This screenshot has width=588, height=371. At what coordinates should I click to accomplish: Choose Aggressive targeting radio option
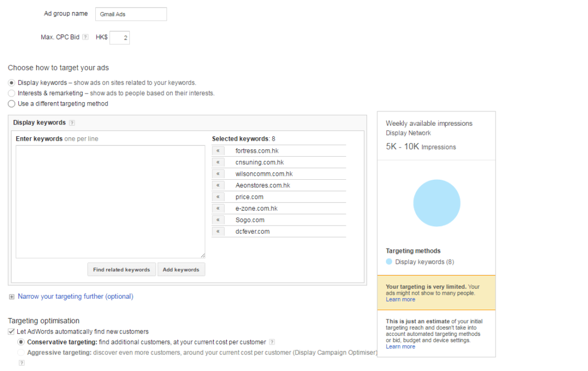coord(21,353)
